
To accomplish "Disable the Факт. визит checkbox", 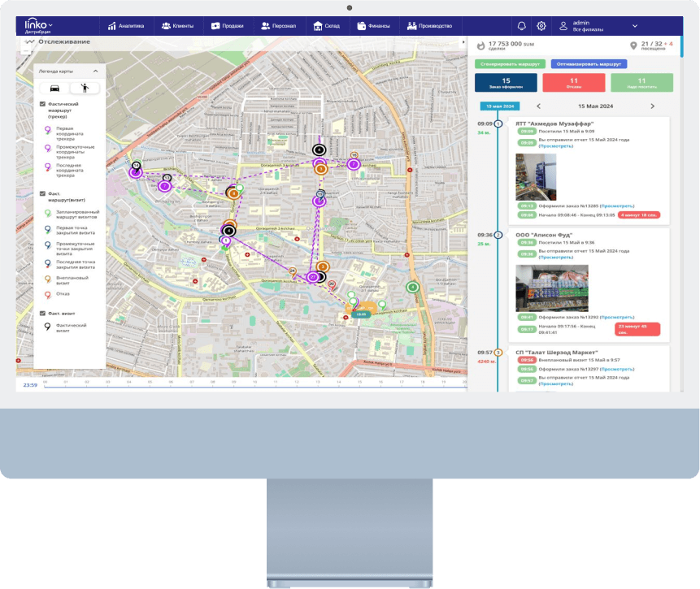I will coord(42,313).
